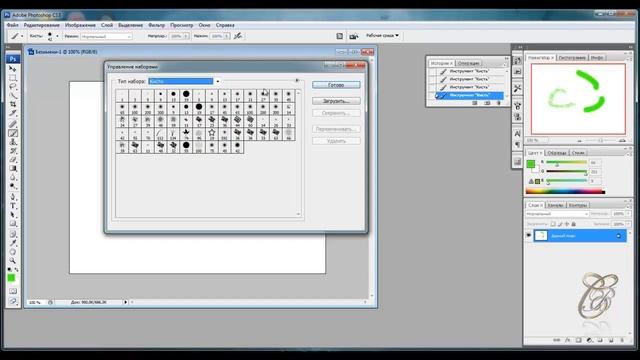
Task: Zoom in button in Navigator panel
Action: coord(622,140)
